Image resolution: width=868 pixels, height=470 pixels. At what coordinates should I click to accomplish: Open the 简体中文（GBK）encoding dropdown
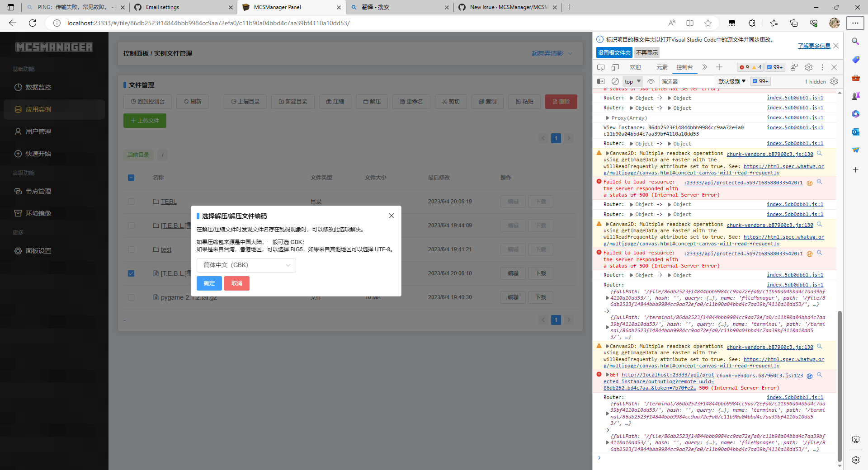coord(246,265)
